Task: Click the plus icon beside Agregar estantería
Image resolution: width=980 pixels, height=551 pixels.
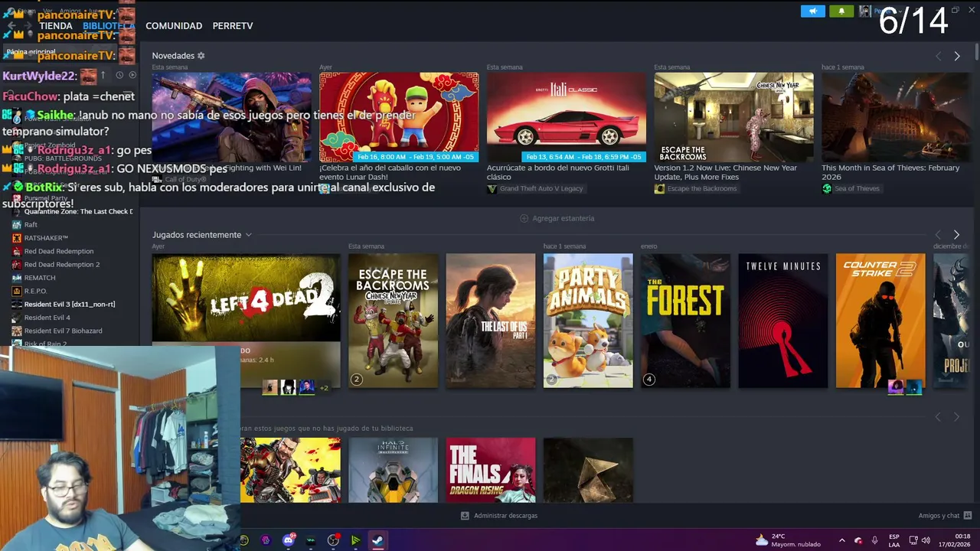Action: tap(524, 218)
